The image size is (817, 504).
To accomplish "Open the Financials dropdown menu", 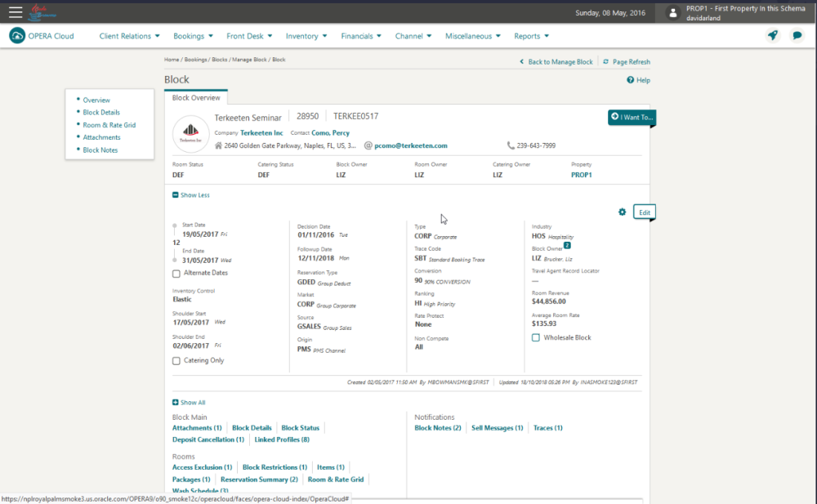I will [361, 36].
